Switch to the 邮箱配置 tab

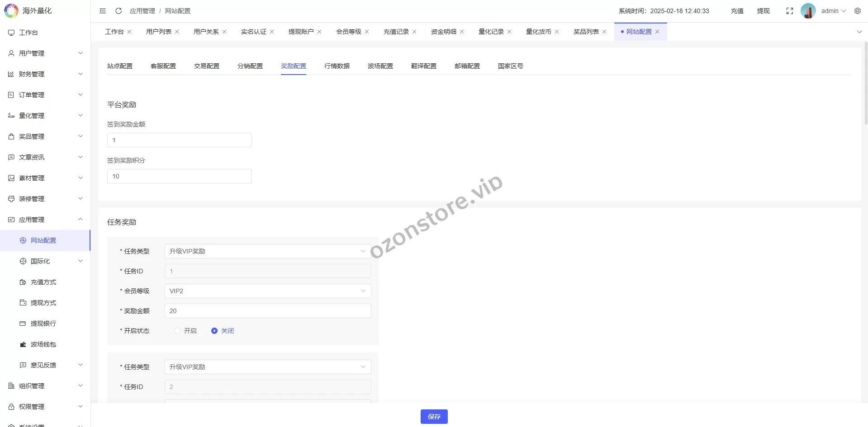467,66
